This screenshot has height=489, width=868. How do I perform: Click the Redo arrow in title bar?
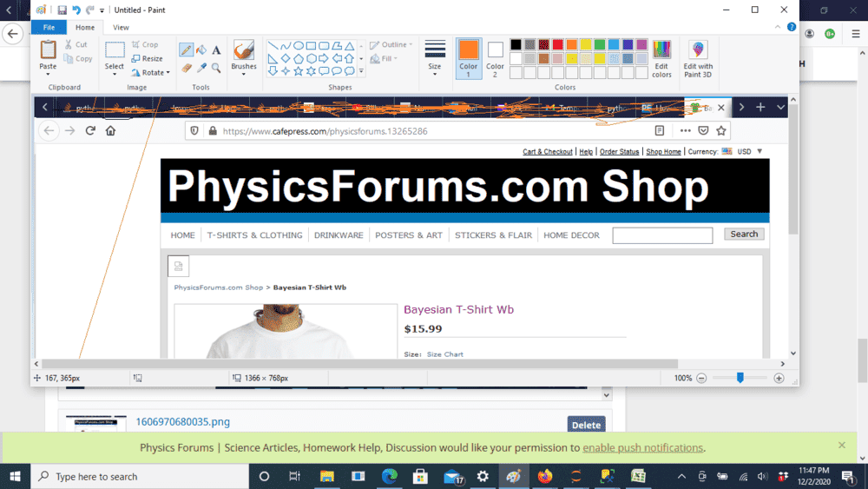(x=89, y=10)
